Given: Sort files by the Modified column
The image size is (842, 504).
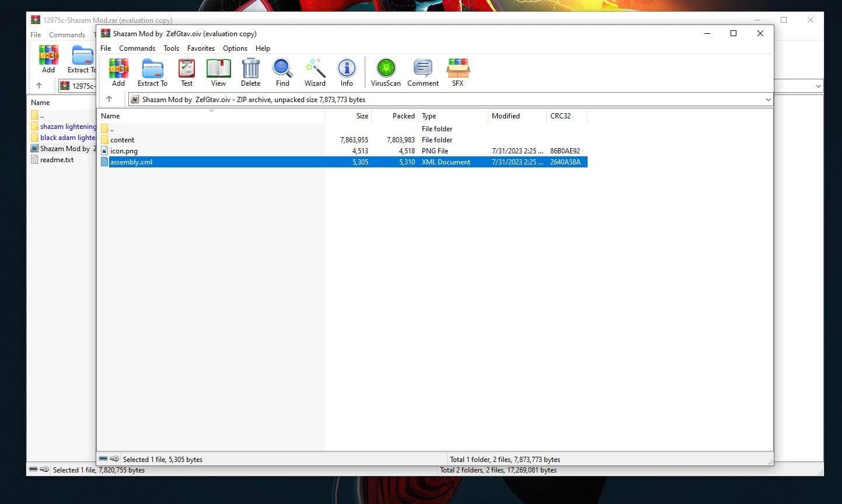Looking at the screenshot, I should (x=505, y=116).
